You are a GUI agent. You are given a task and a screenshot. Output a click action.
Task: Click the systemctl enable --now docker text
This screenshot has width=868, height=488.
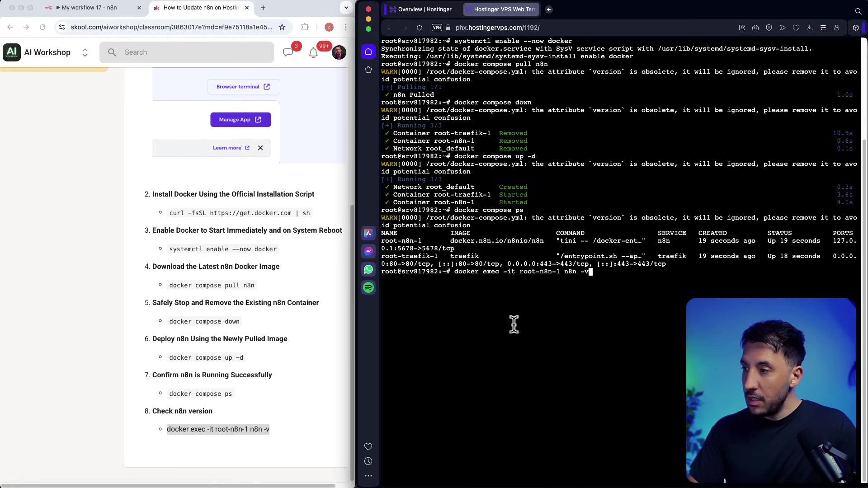223,249
